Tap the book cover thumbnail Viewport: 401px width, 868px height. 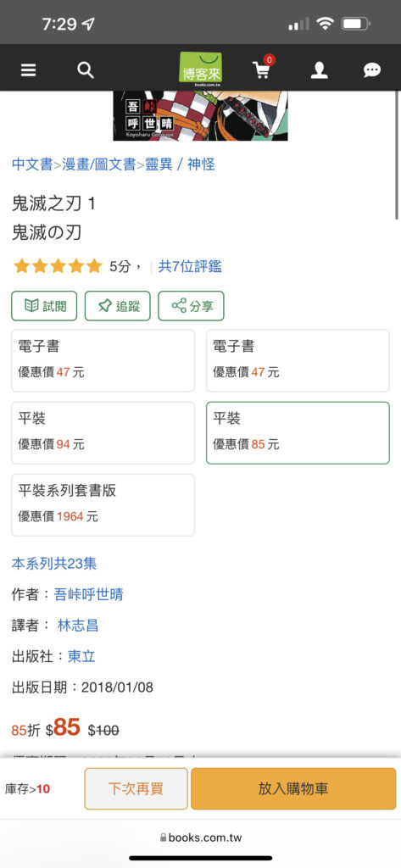200,115
